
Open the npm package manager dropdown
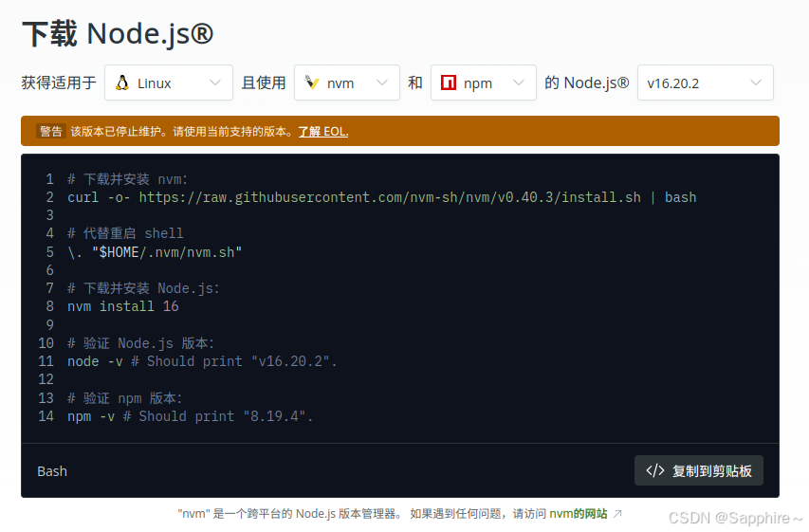pos(484,83)
